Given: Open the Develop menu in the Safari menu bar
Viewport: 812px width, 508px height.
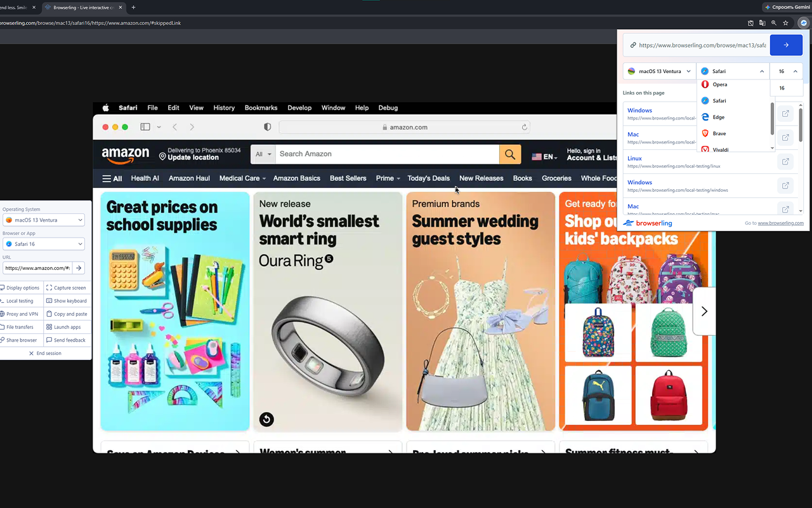Looking at the screenshot, I should [x=299, y=108].
